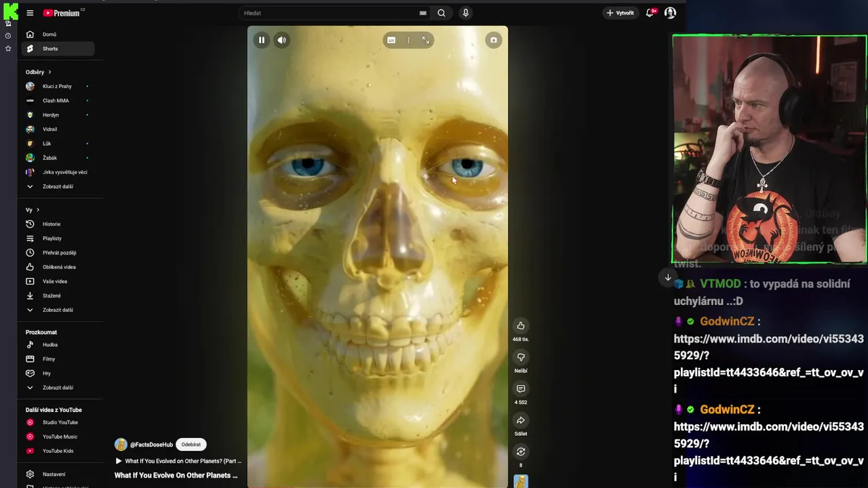
Task: Open the Lůk channel
Action: 58,143
